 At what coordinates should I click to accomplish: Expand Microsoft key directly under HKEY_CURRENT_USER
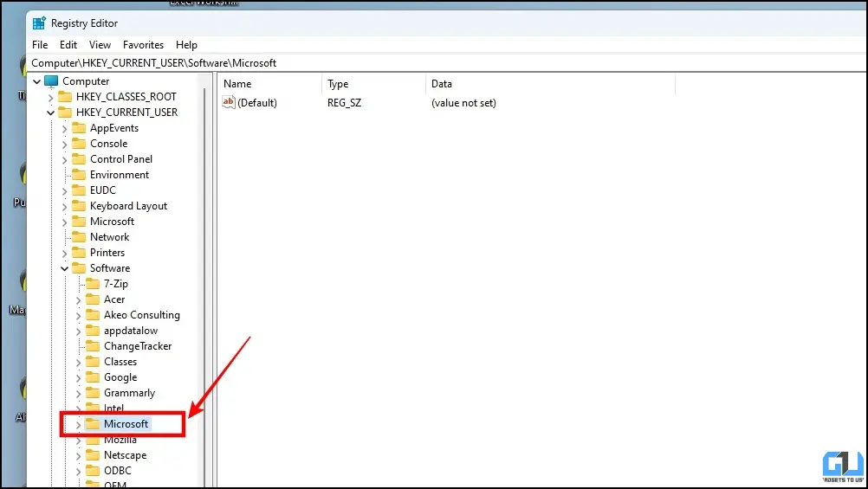[x=64, y=222]
